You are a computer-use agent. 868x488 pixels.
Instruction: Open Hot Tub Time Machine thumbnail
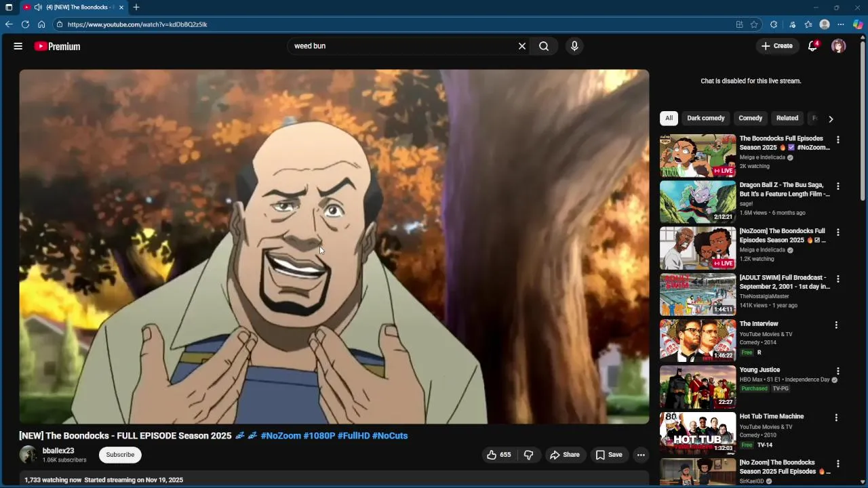click(x=698, y=434)
